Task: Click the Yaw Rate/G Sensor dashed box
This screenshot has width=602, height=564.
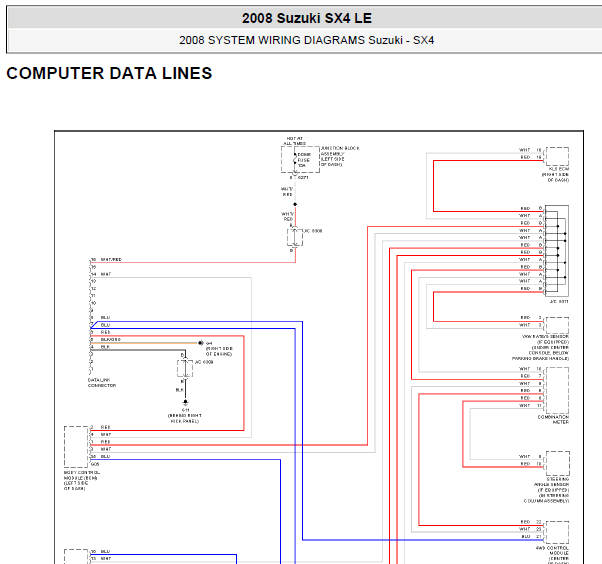Action: pos(557,325)
